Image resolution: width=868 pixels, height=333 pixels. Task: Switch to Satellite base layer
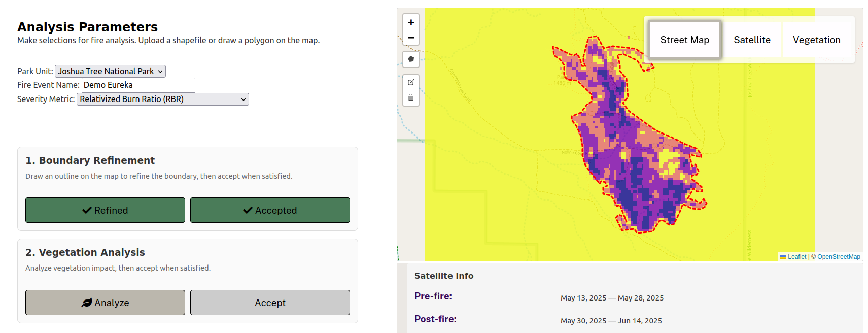pyautogui.click(x=752, y=40)
